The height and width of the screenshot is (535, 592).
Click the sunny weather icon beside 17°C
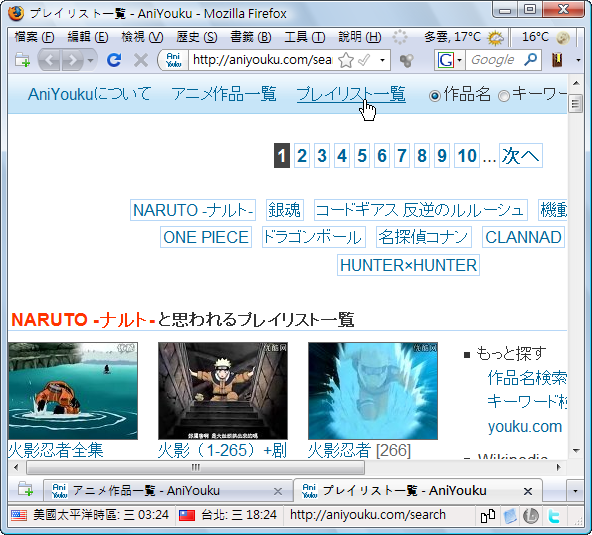(495, 37)
